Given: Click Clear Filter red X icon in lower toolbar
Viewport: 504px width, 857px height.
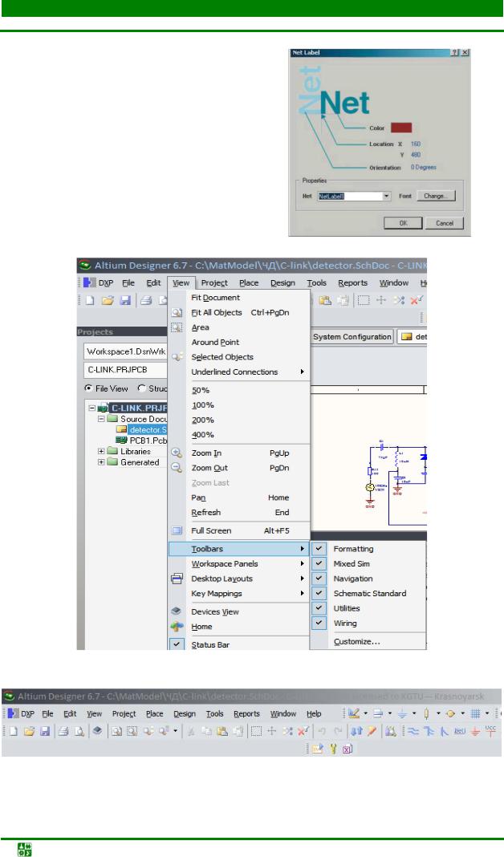Looking at the screenshot, I should (303, 731).
